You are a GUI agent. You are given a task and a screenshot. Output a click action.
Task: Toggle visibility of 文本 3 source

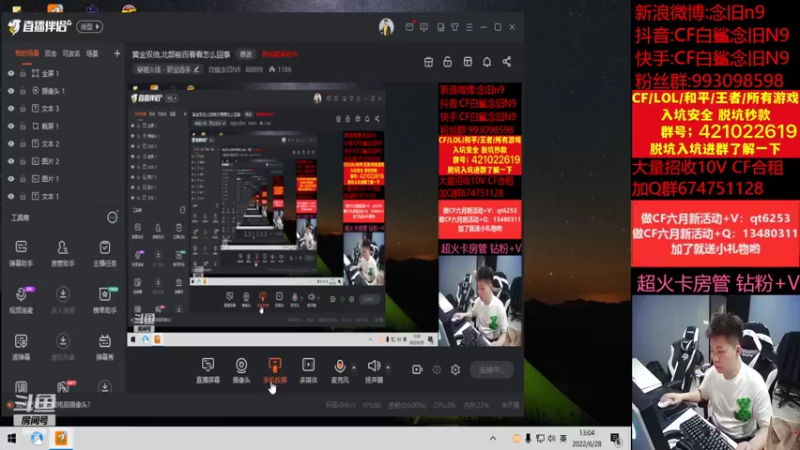click(x=11, y=109)
